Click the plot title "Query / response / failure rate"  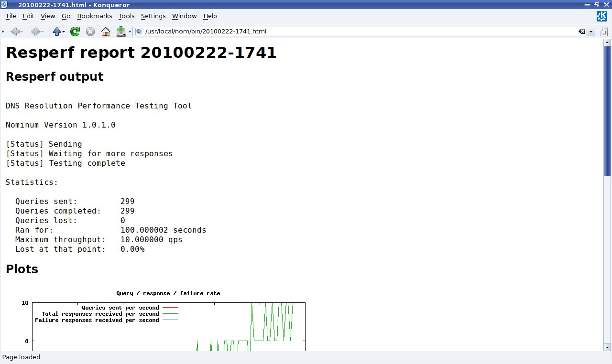pos(168,293)
